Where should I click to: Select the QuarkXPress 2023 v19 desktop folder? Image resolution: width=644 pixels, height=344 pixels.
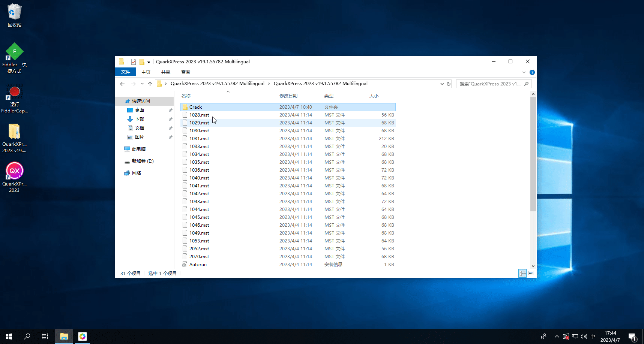(x=14, y=138)
